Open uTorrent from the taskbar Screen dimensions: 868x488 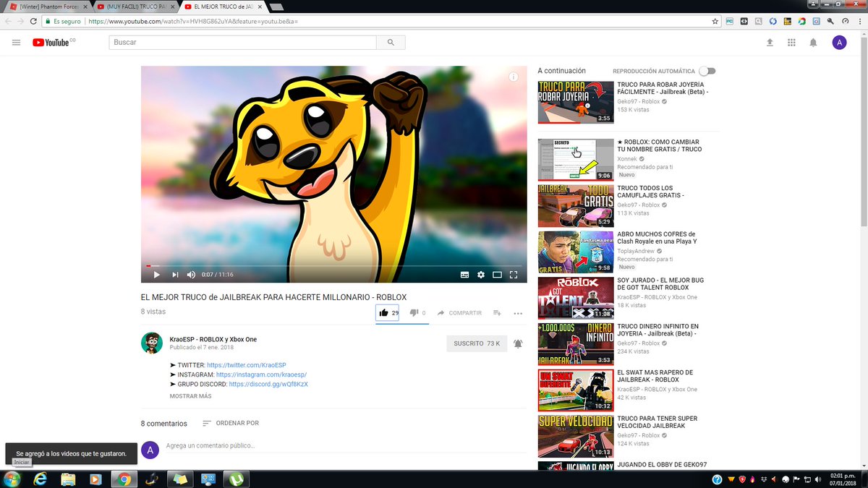point(237,479)
